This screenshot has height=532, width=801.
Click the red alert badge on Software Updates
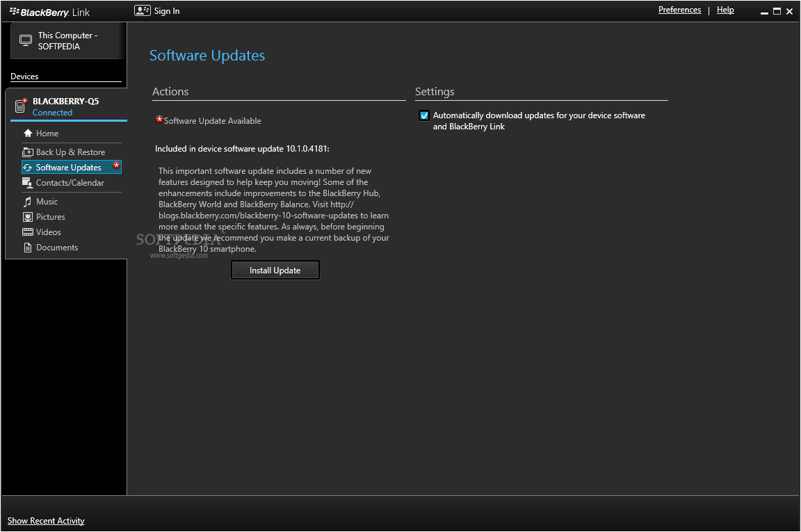[117, 165]
